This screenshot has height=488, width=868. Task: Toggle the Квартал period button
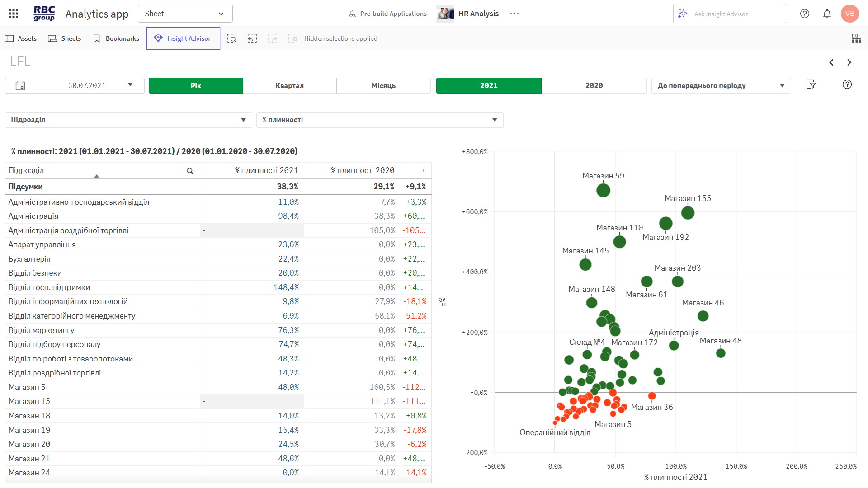pos(290,85)
